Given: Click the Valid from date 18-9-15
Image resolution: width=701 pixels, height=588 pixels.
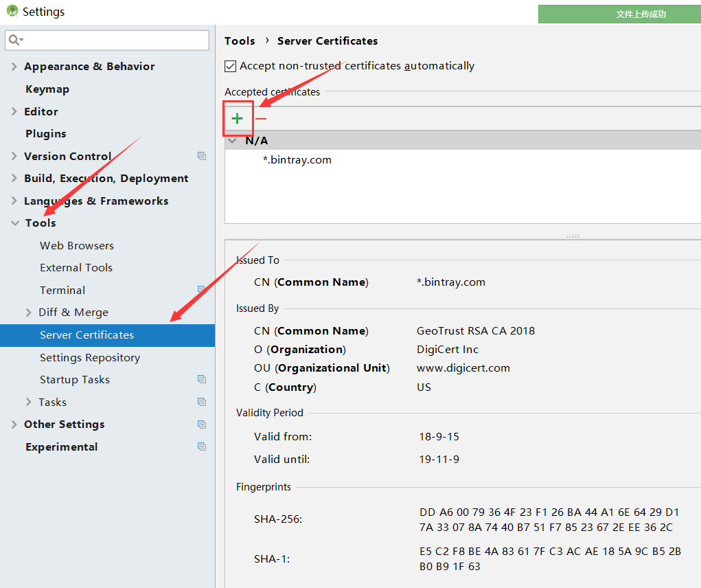Looking at the screenshot, I should click(439, 436).
